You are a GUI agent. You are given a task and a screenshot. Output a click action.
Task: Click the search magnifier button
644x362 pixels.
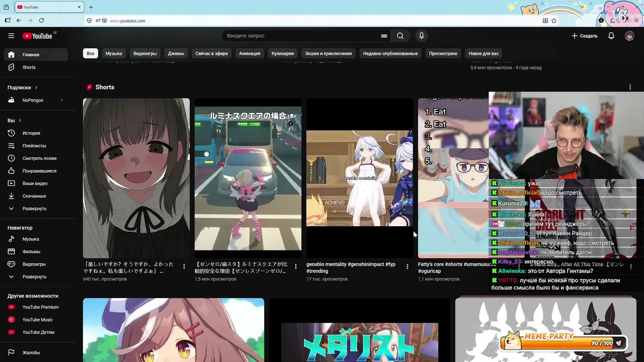[400, 36]
